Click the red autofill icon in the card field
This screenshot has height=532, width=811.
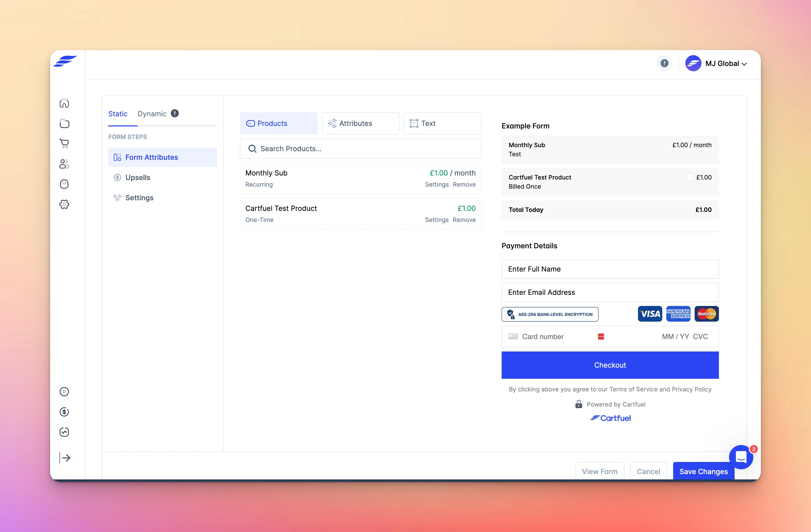[x=601, y=337]
